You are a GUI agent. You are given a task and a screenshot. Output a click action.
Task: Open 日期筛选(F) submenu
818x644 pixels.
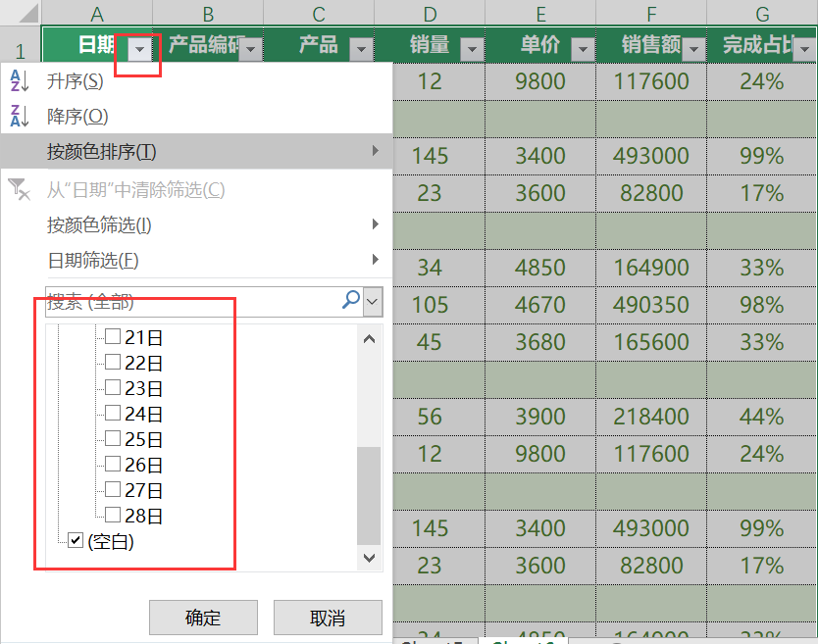point(197,260)
